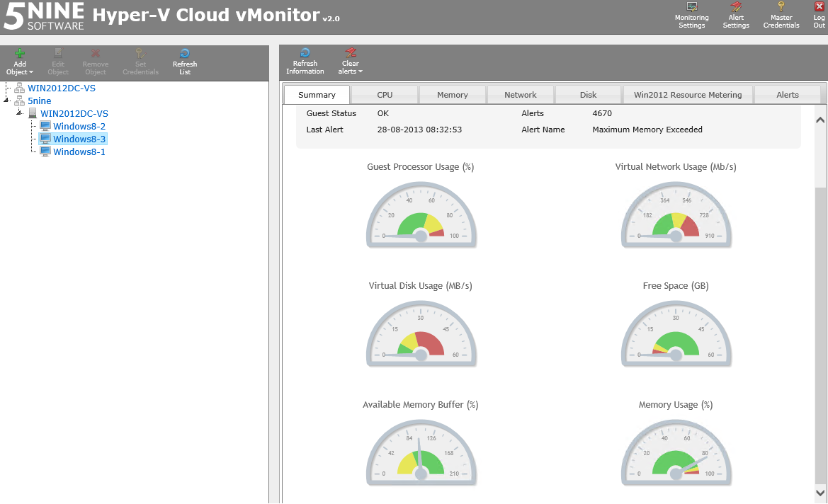This screenshot has height=504, width=828.
Task: Select WIN2012DC-VS under 5nine
Action: tap(74, 113)
